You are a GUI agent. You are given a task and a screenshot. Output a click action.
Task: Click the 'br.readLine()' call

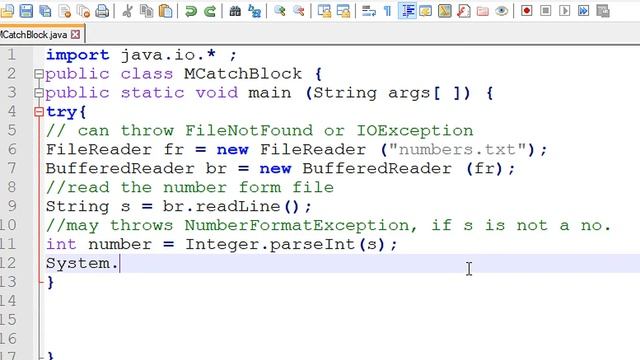[x=231, y=206]
